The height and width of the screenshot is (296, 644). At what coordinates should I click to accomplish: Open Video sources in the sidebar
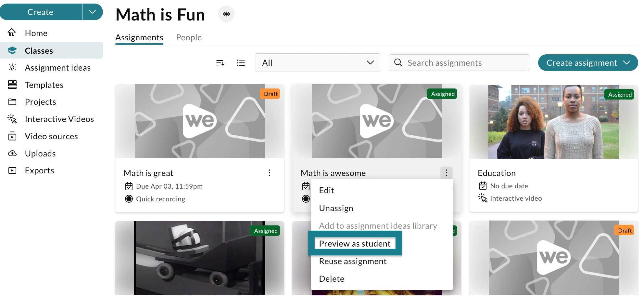click(51, 136)
